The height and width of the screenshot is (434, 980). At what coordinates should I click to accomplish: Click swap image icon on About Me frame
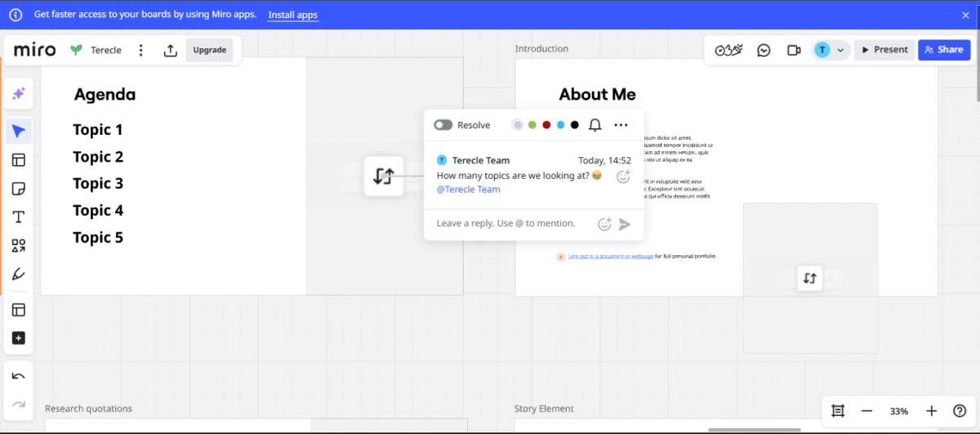pyautogui.click(x=809, y=278)
